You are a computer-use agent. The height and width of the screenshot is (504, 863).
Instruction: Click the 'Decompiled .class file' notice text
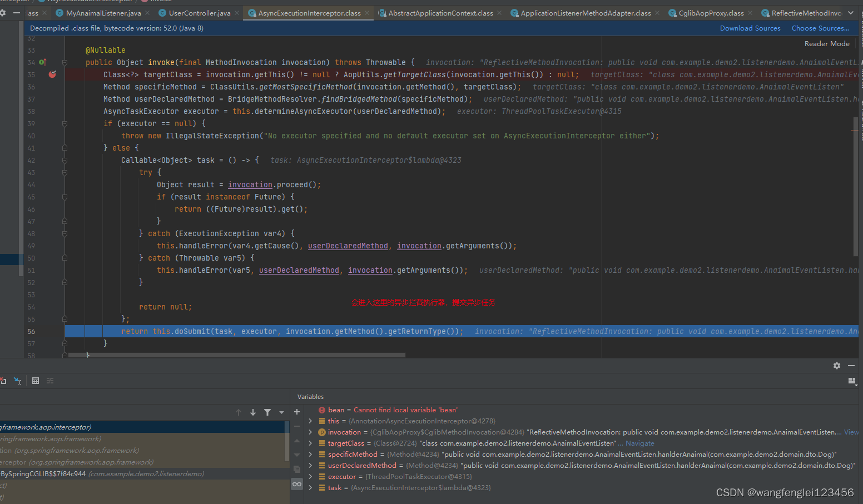117,28
